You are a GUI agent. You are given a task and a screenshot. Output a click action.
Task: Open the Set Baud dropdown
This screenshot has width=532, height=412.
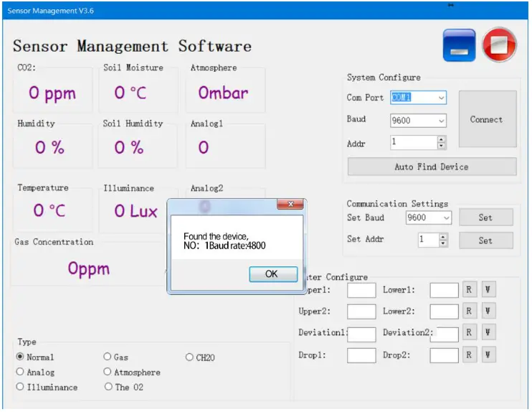pyautogui.click(x=447, y=217)
